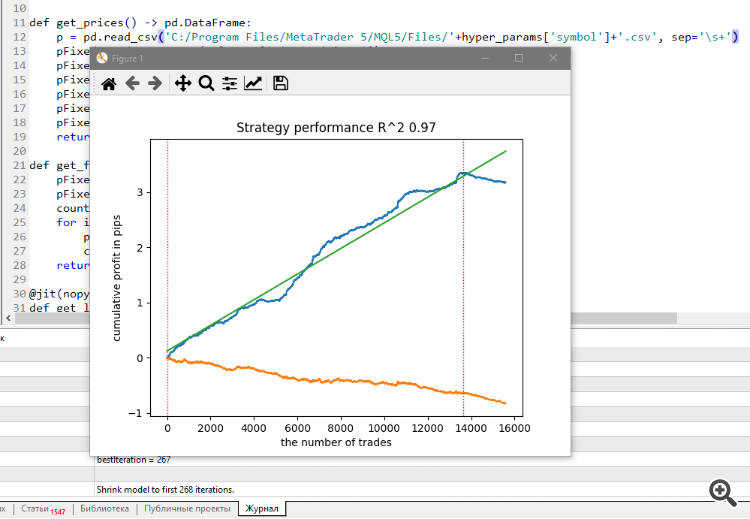Select the Pan axes tool
Screen dimensions: 750x519
[183, 84]
